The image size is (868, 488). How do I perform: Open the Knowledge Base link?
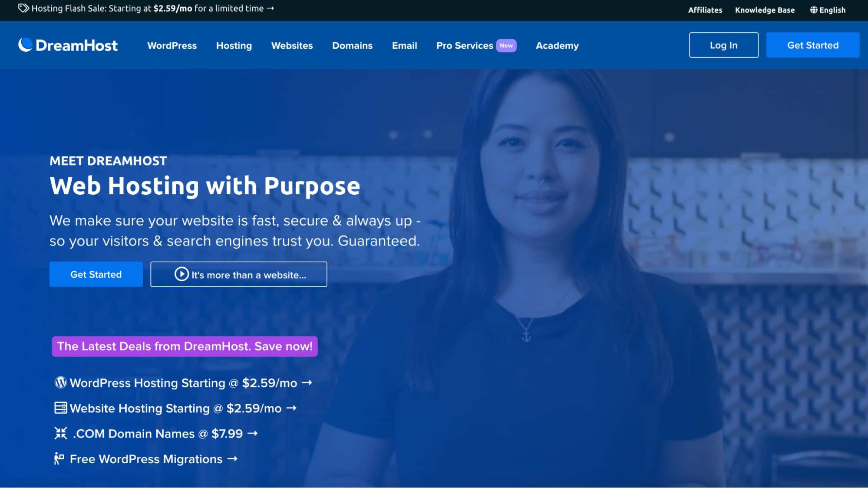click(765, 10)
